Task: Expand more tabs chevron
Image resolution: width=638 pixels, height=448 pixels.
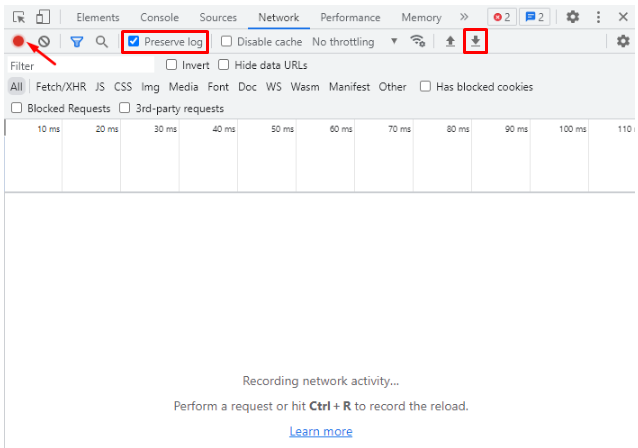Action: 464,17
